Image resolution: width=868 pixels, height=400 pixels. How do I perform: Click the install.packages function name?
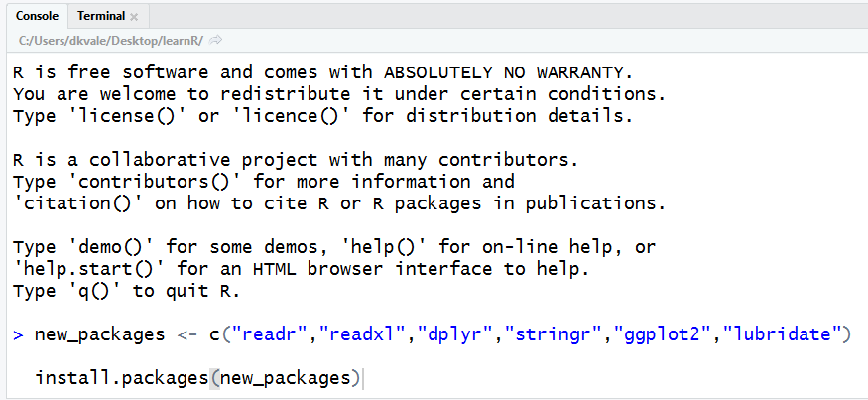pos(122,379)
